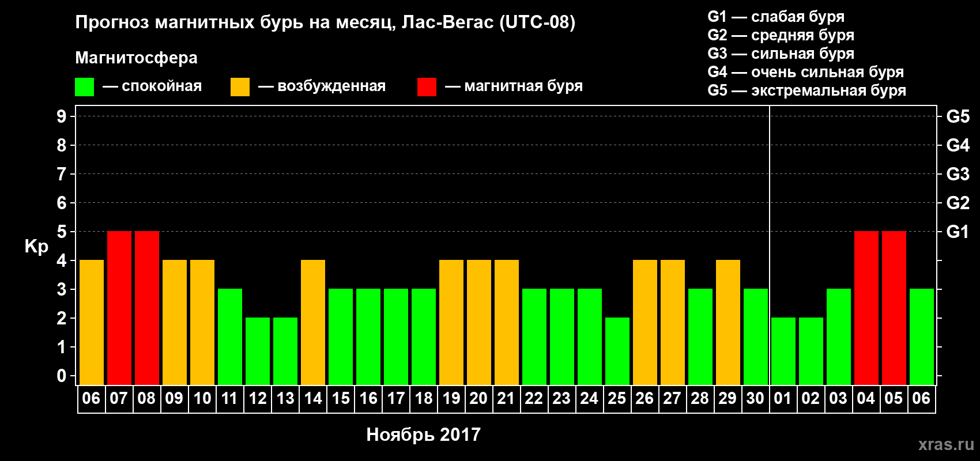Image resolution: width=980 pixels, height=461 pixels.
Task: Click the '— возбужденная' legend label
Action: (x=322, y=86)
